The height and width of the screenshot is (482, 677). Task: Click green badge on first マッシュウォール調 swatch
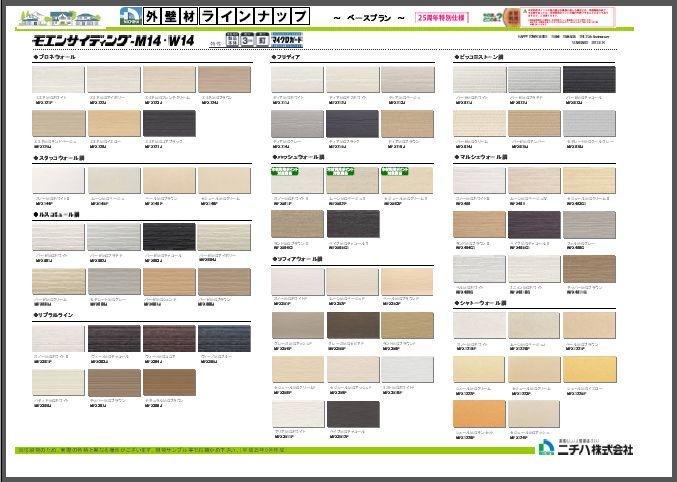pos(285,171)
